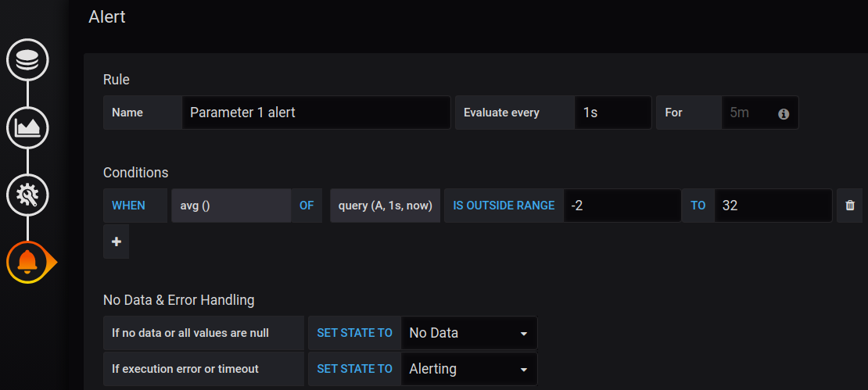This screenshot has height=390, width=868.
Task: Open the No Data state dropdown
Action: pos(469,333)
